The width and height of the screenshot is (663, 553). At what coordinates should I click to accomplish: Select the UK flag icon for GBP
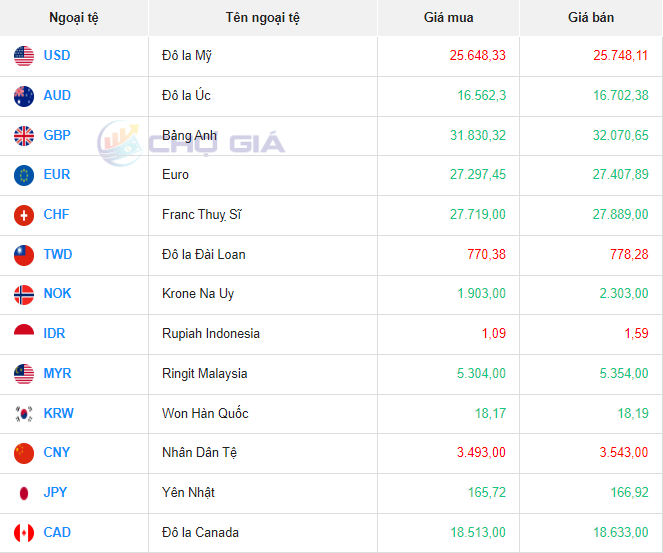(24, 135)
